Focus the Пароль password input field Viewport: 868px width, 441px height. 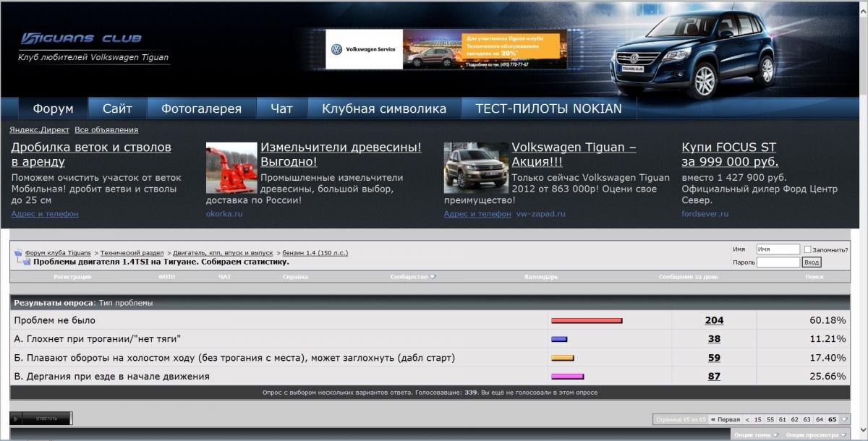tap(778, 262)
